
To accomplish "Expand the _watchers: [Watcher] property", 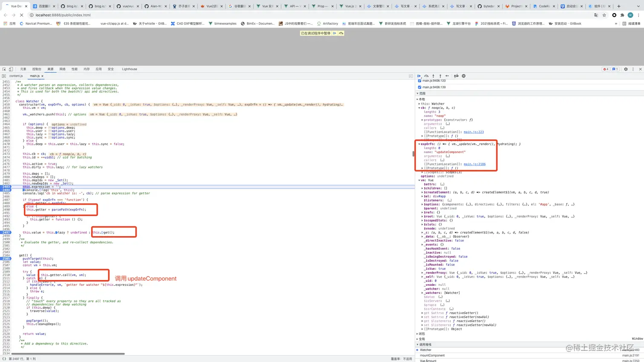I will pos(423,293).
